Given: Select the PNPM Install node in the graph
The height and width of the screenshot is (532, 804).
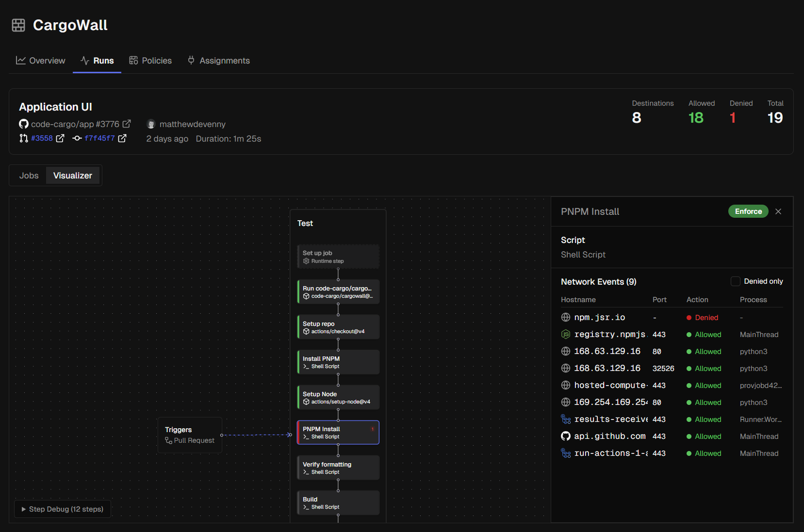Looking at the screenshot, I should (x=338, y=432).
